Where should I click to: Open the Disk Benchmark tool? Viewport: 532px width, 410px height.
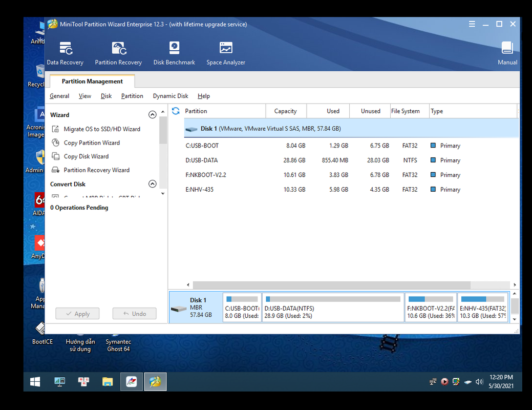[x=174, y=53]
